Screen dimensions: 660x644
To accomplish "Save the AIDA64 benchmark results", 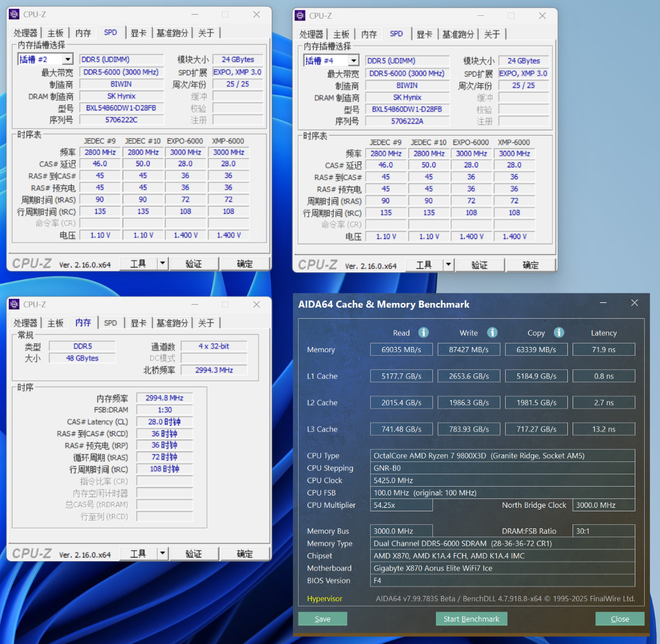I will tap(323, 619).
